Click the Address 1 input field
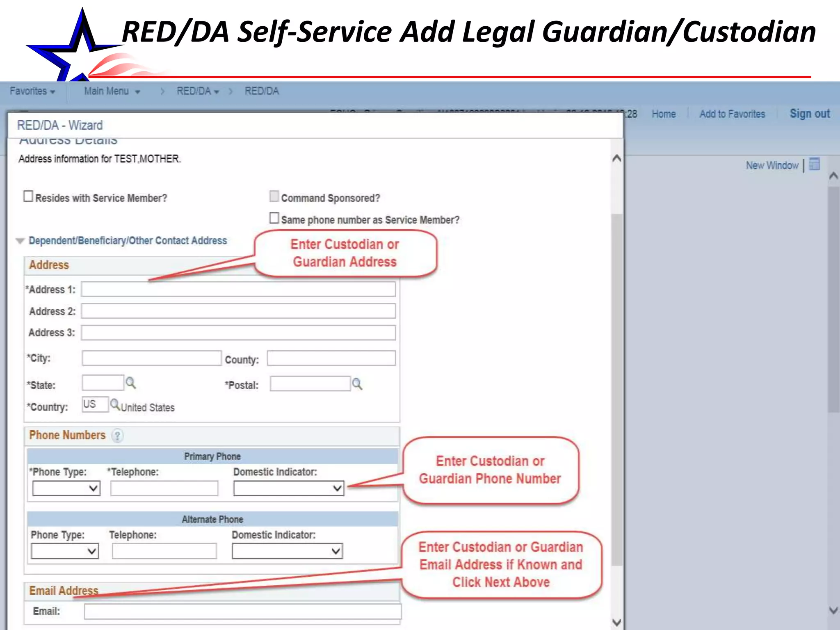Image resolution: width=840 pixels, height=630 pixels. (x=238, y=289)
